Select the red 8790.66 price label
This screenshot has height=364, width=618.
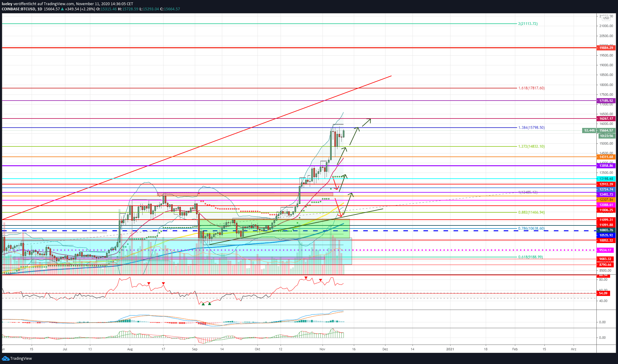(x=605, y=265)
